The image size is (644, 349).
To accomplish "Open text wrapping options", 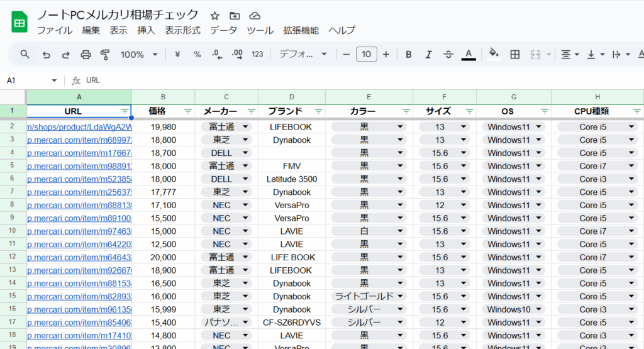I will tap(621, 54).
